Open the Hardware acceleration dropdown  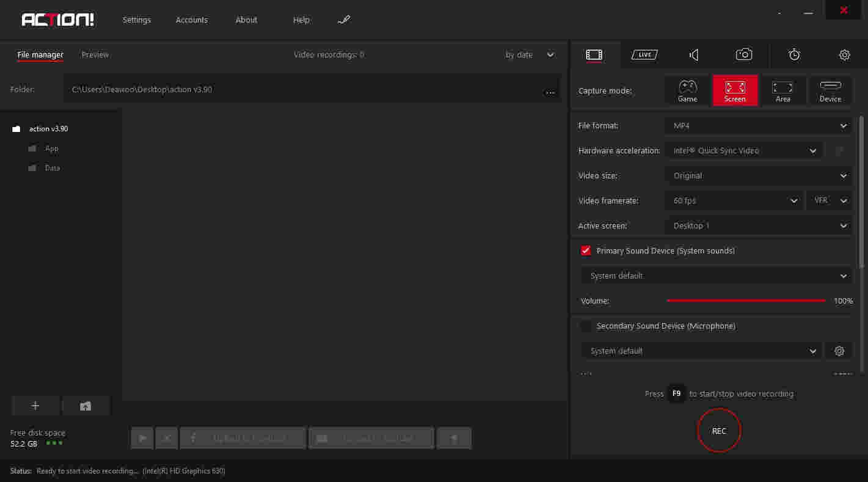[x=743, y=151]
